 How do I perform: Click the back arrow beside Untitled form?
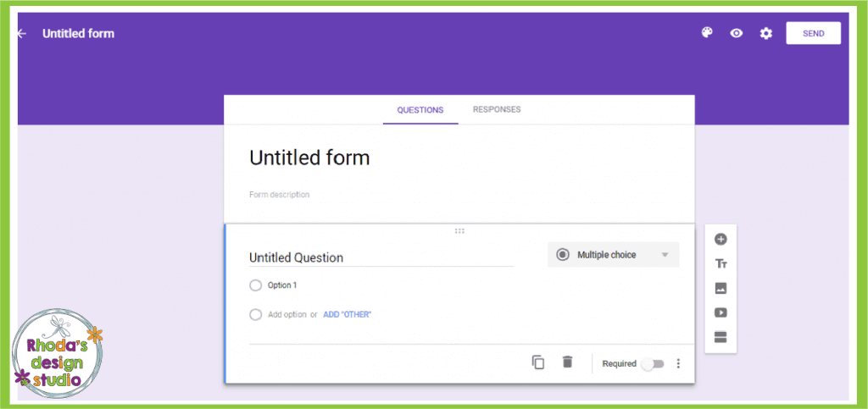21,34
